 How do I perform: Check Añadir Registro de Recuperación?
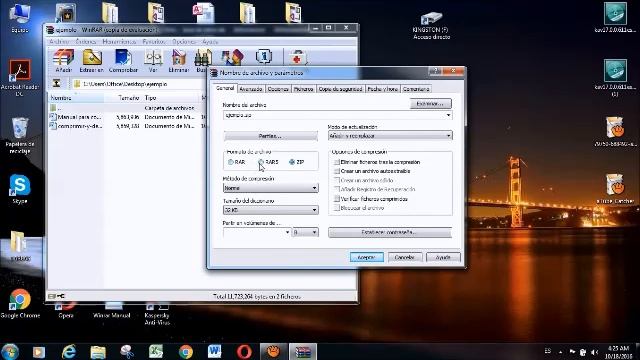coord(337,189)
